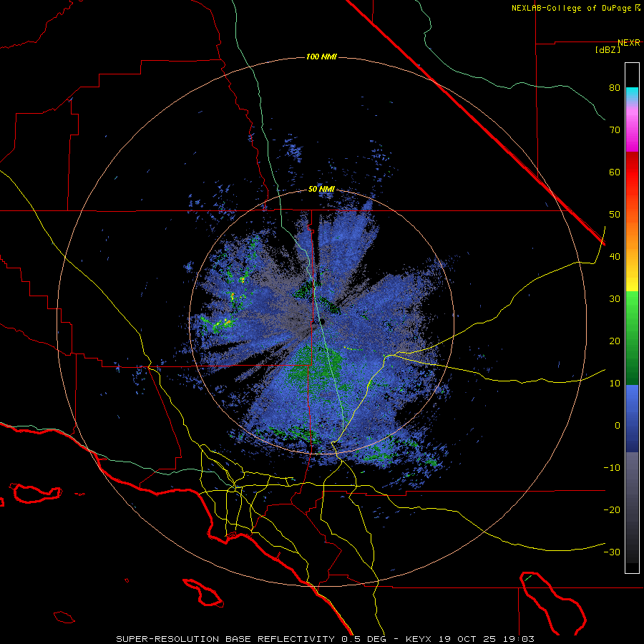
Task: Click the cyan top segment of the color bar
Action: click(632, 93)
